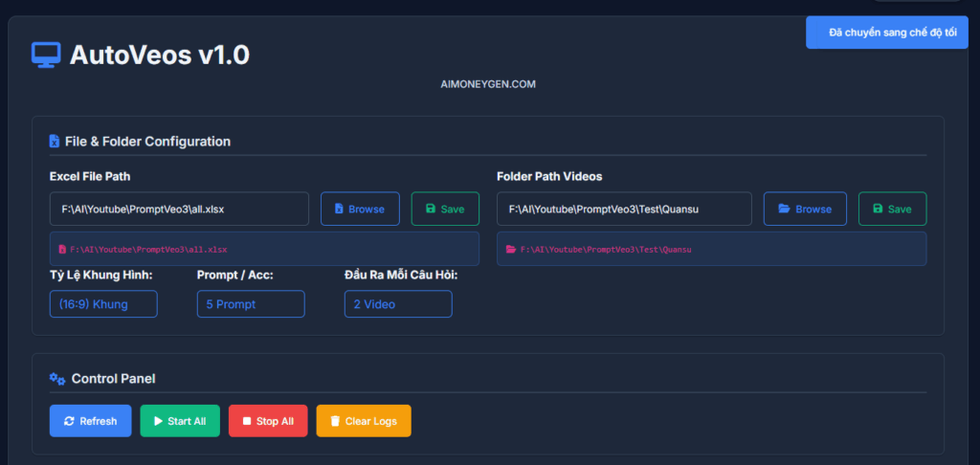Click the play triangle icon in Start All
The image size is (980, 465).
tap(158, 421)
